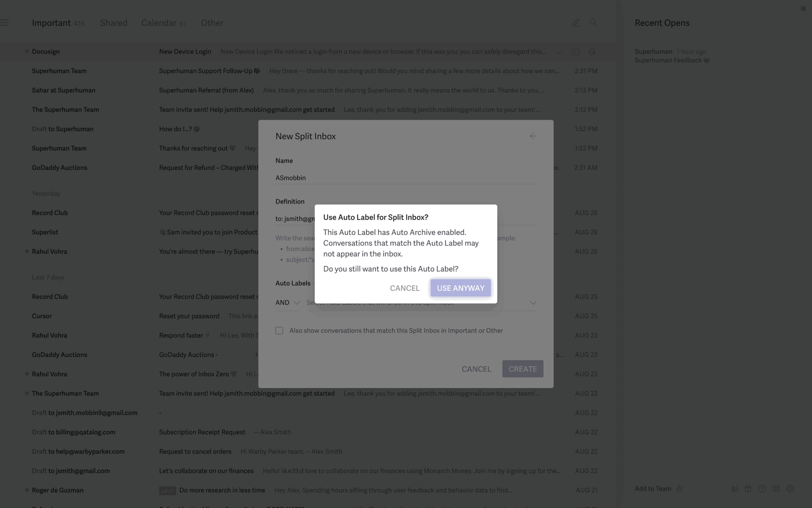The width and height of the screenshot is (812, 508).
Task: Toggle unread dot on Docusign email
Action: tap(27, 52)
